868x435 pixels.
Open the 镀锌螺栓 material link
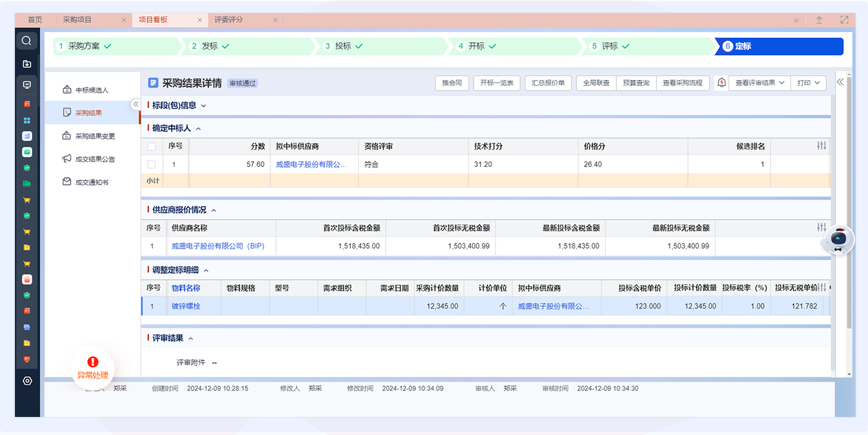click(186, 306)
